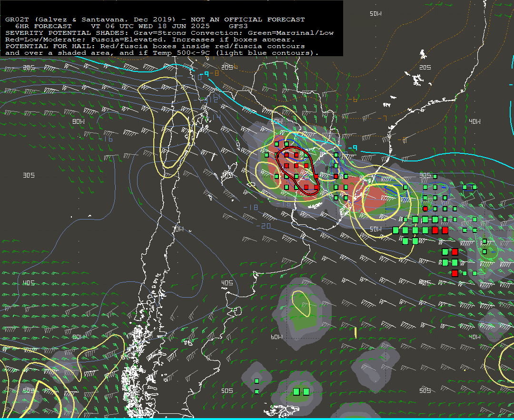Click the '30S' label at the left edge

[29, 175]
